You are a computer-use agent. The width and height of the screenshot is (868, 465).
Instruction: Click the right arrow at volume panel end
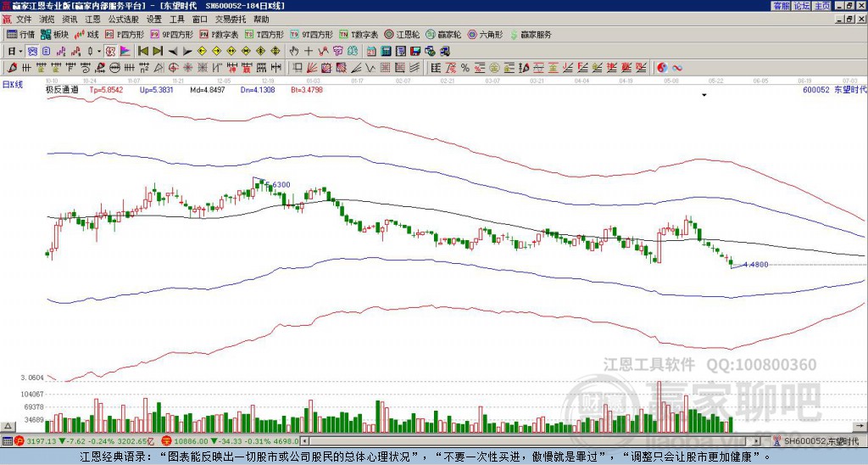point(860,427)
